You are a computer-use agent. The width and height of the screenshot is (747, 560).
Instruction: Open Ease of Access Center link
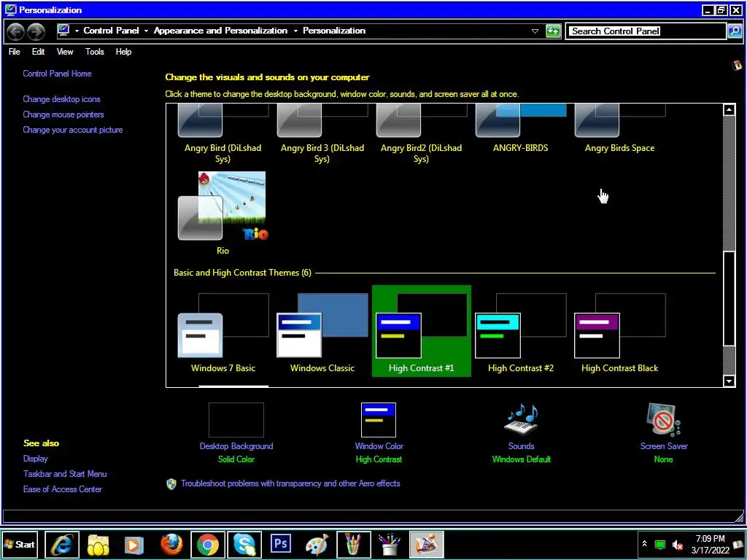(x=63, y=489)
